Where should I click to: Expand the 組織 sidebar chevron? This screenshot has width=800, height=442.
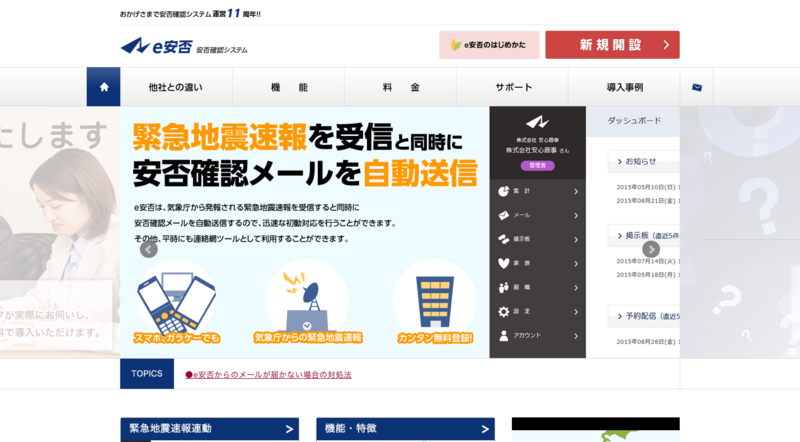(x=576, y=288)
